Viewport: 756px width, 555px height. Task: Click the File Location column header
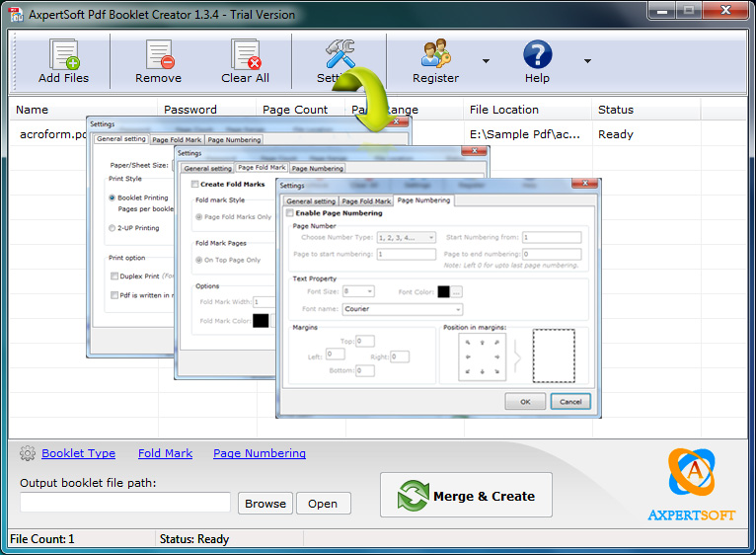pyautogui.click(x=527, y=110)
